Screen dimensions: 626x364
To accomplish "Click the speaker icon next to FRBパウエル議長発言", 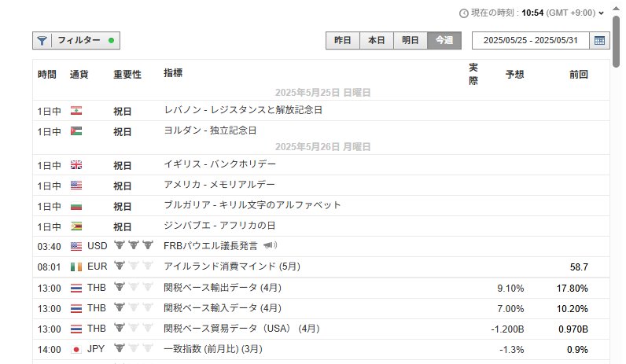I will click(x=271, y=246).
